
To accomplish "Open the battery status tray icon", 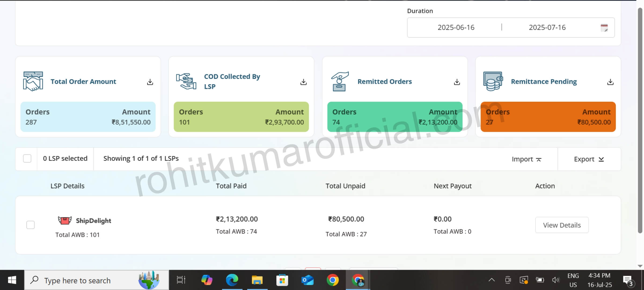I will 540,280.
